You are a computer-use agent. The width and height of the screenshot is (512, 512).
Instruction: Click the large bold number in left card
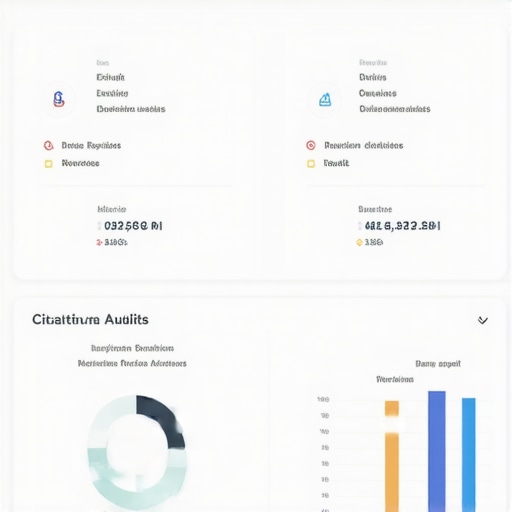[x=133, y=226]
